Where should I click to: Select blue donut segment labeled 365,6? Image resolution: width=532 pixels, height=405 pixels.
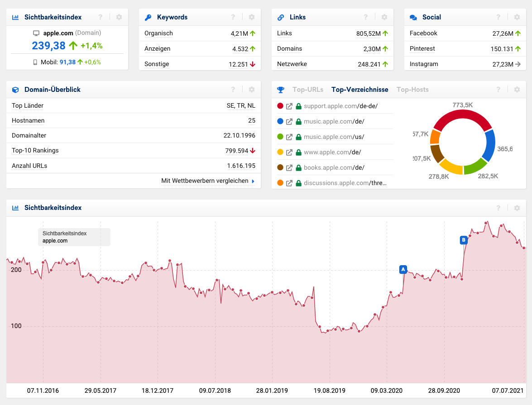click(x=489, y=145)
